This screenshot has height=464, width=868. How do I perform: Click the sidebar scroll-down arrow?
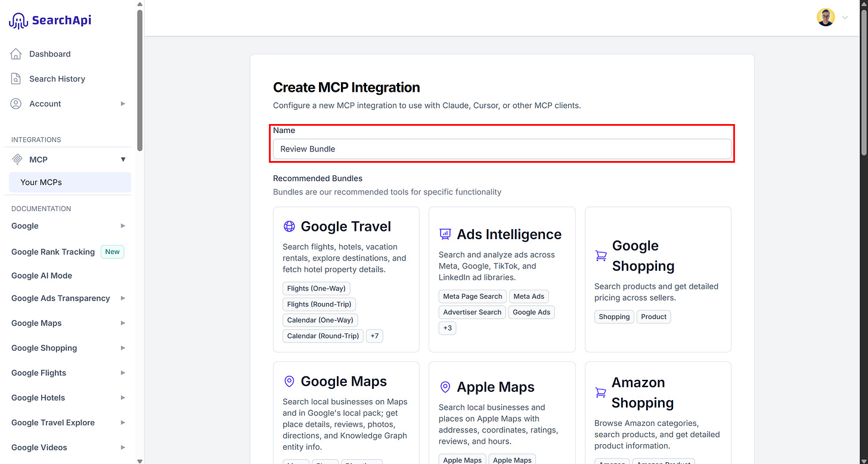tap(140, 460)
